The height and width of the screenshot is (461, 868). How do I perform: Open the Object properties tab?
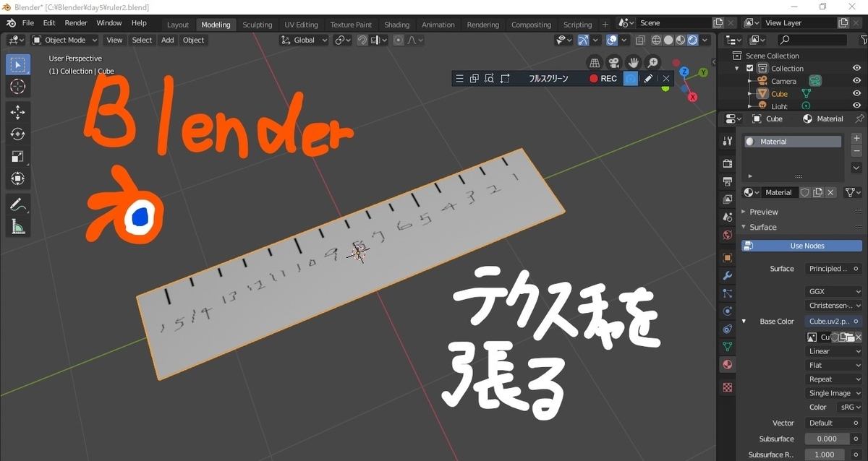(728, 257)
